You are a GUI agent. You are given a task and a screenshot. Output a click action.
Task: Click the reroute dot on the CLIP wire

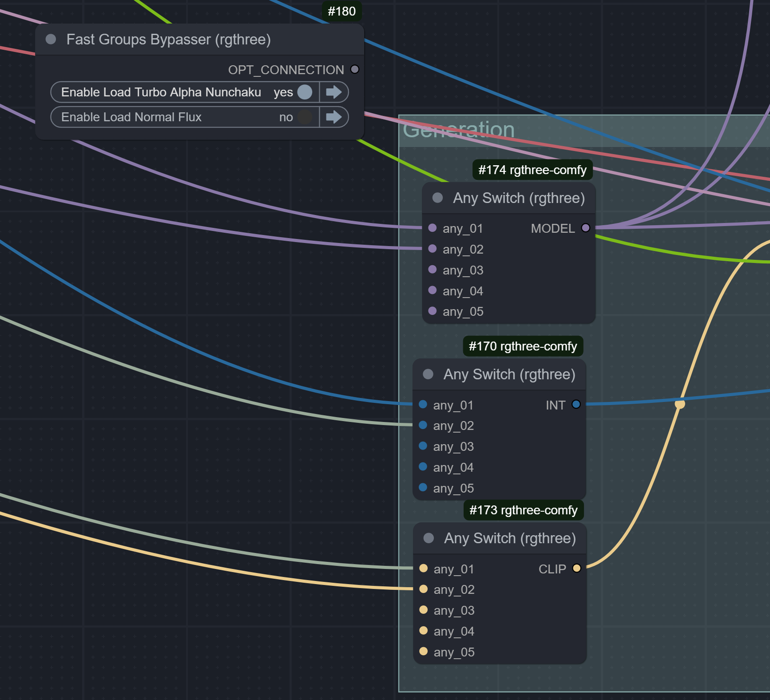coord(680,404)
